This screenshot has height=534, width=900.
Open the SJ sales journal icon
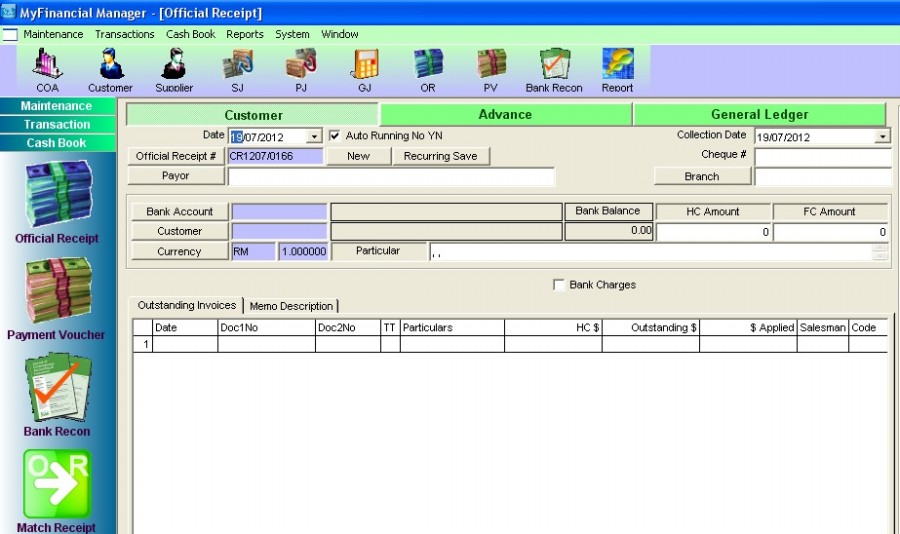coord(238,69)
